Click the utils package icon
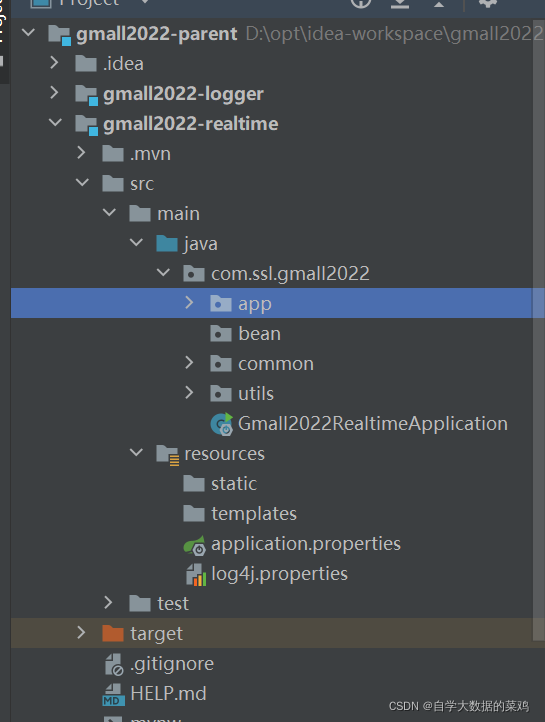This screenshot has height=722, width=545. [221, 394]
